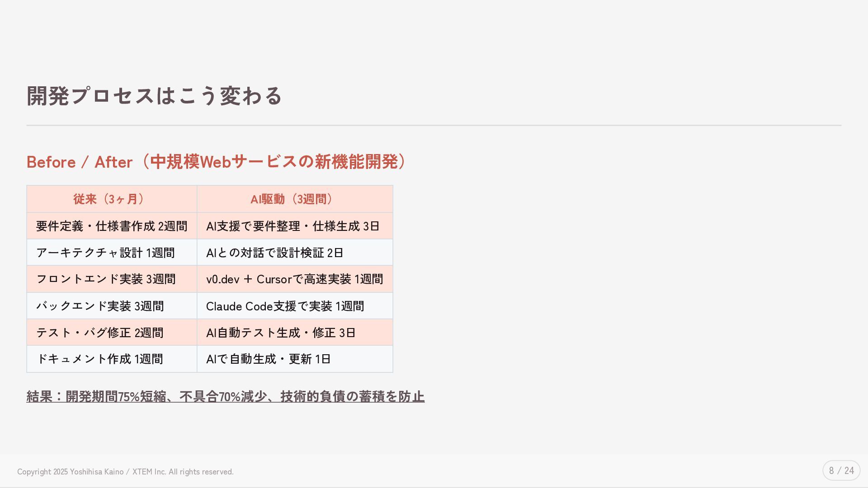Select the AI駆動（3週間） column header
Viewport: 868px width, 488px height.
(294, 199)
